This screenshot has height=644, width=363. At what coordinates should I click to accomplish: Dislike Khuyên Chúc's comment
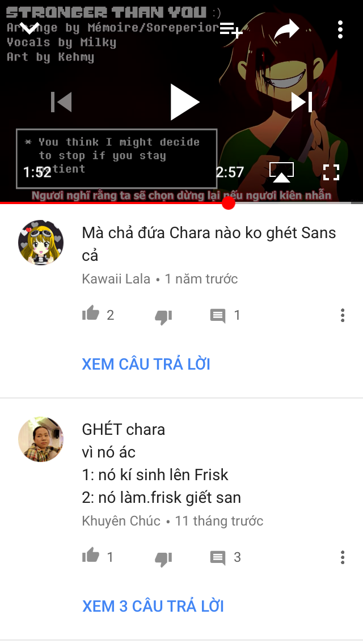[x=163, y=558]
